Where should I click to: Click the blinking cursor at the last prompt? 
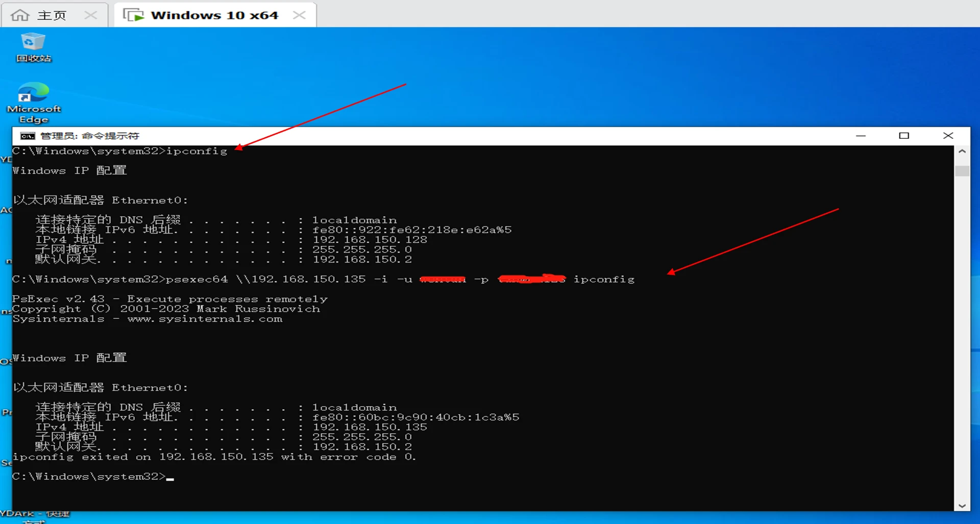pyautogui.click(x=170, y=478)
